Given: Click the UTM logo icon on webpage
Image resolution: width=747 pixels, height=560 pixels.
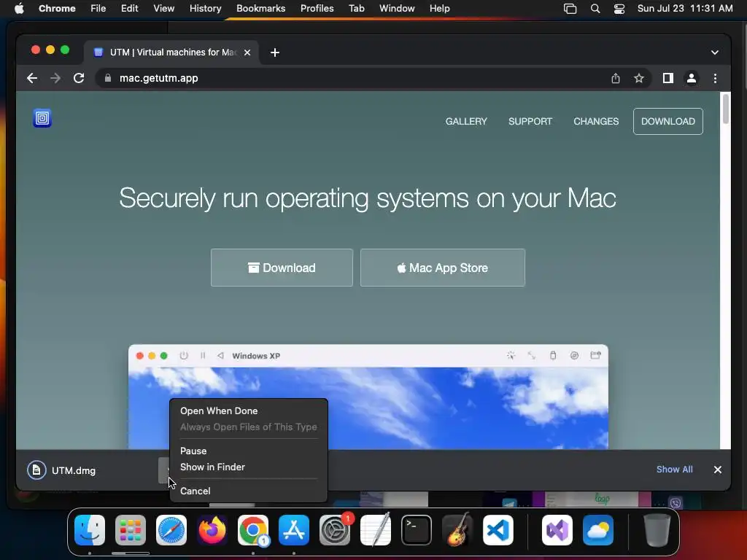Looking at the screenshot, I should coord(42,118).
